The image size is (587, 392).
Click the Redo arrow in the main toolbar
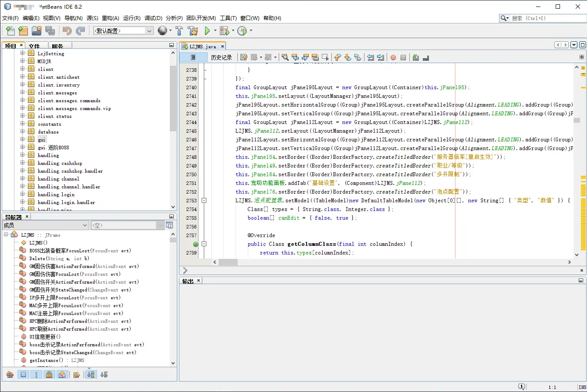(81, 30)
